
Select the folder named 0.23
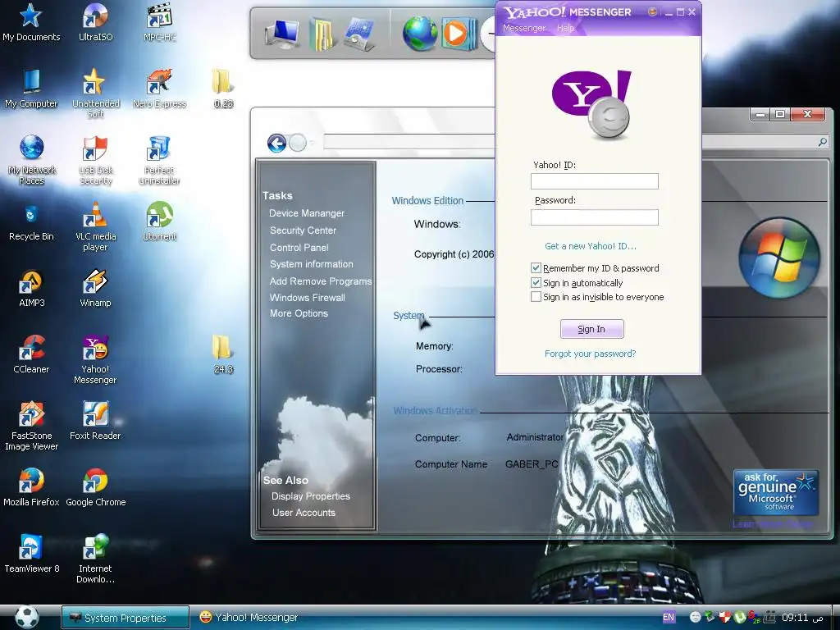[223, 89]
